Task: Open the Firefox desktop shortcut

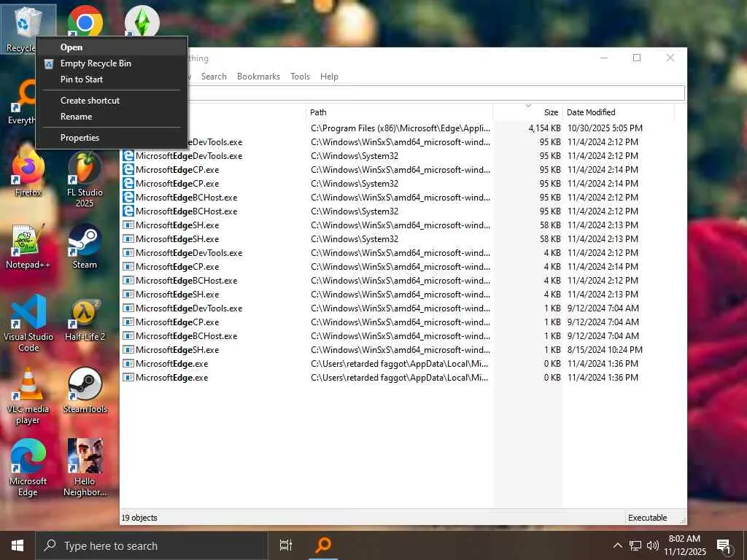Action: click(x=28, y=174)
